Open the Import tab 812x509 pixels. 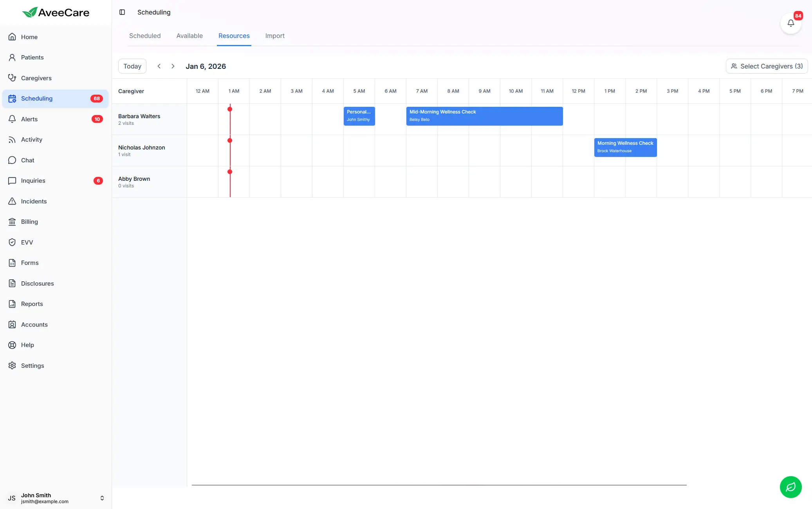pos(275,36)
